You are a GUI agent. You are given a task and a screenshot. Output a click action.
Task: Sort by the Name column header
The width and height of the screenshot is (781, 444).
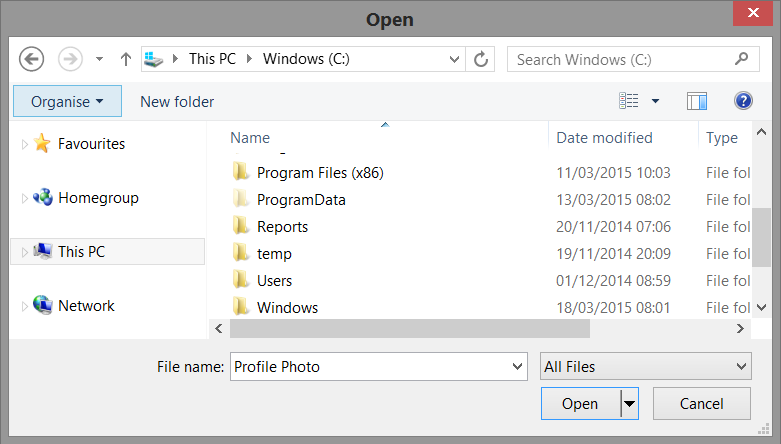pyautogui.click(x=250, y=138)
